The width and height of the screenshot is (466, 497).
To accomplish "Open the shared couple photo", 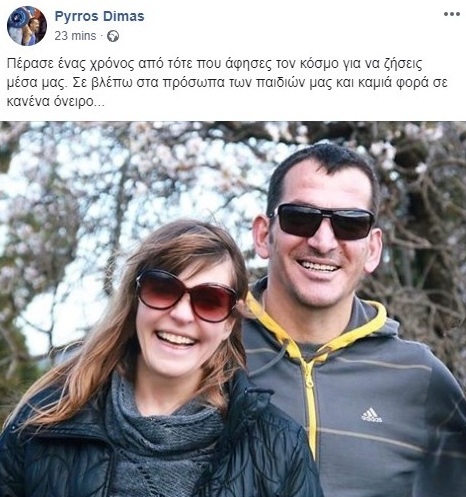I will pyautogui.click(x=233, y=309).
